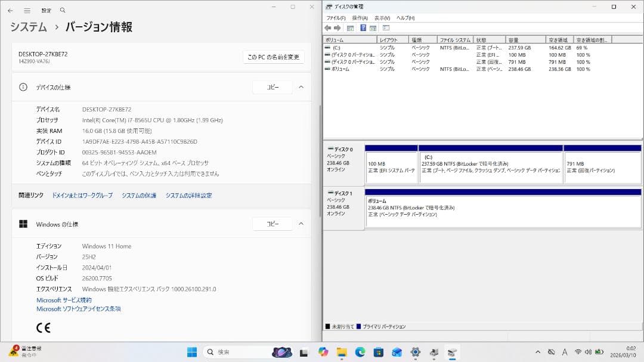Open the ファイル(F) menu
The image size is (644, 362).
[x=336, y=18]
